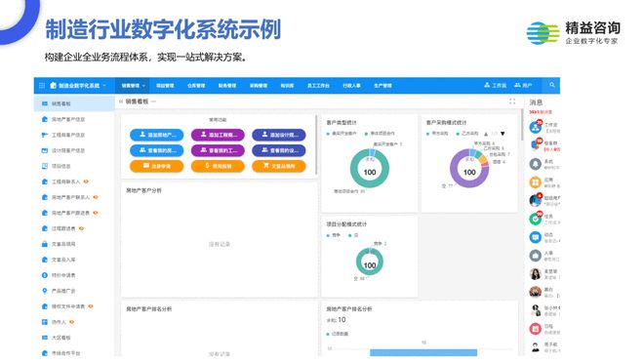Open the red calendar 日程 message entry
The height and width of the screenshot is (363, 644).
click(544, 329)
